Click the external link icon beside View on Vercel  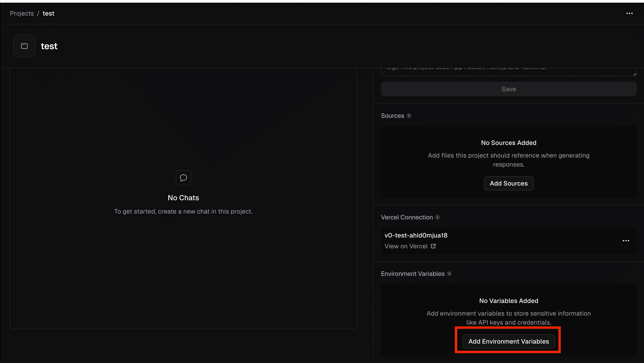coord(433,246)
